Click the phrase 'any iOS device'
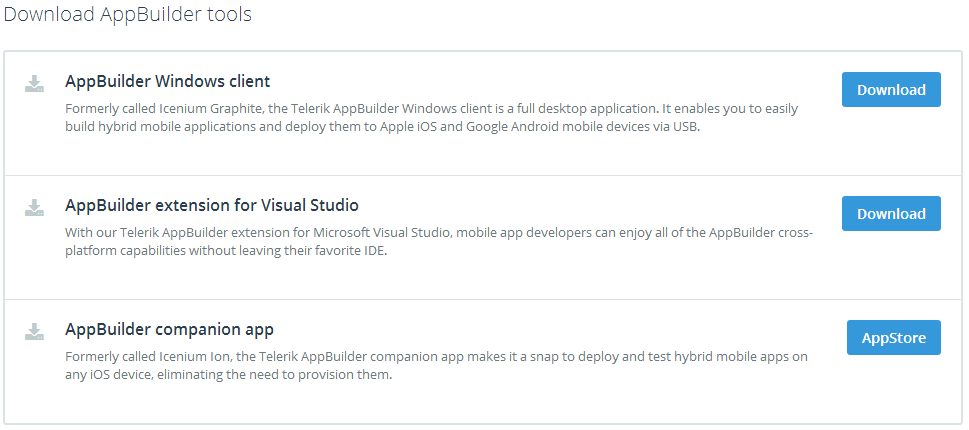The image size is (969, 430). [x=105, y=375]
